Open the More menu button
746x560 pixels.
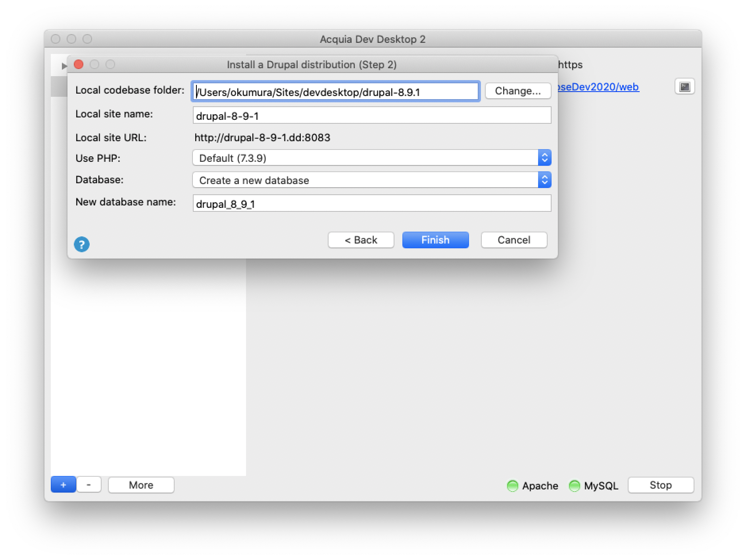click(141, 485)
